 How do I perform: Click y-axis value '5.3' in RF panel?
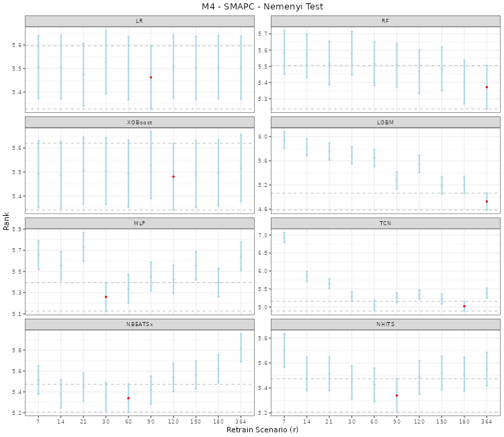click(263, 99)
